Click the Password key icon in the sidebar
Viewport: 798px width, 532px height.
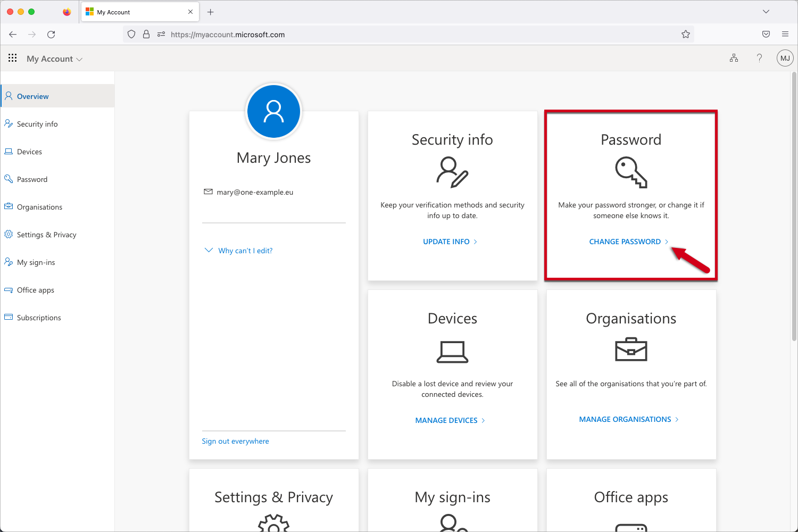tap(9, 179)
